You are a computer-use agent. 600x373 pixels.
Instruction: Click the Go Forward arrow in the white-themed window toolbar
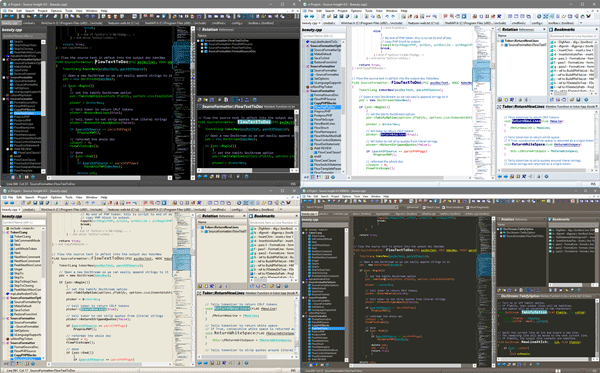[x=312, y=16]
